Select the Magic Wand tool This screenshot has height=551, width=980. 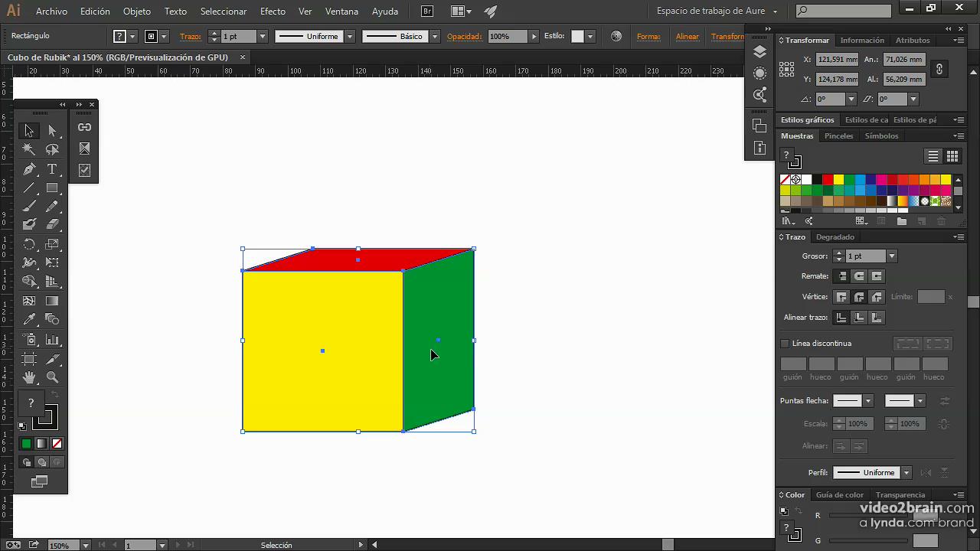click(29, 150)
